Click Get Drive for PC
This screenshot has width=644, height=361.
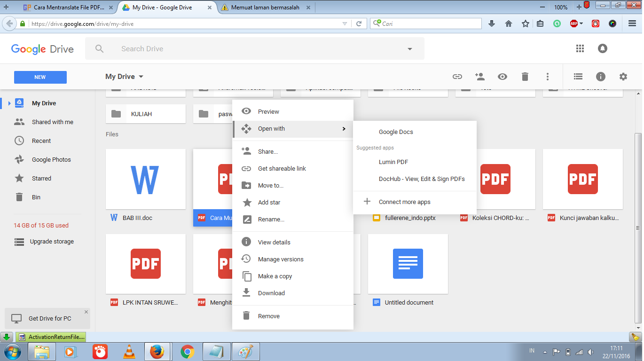tap(50, 319)
